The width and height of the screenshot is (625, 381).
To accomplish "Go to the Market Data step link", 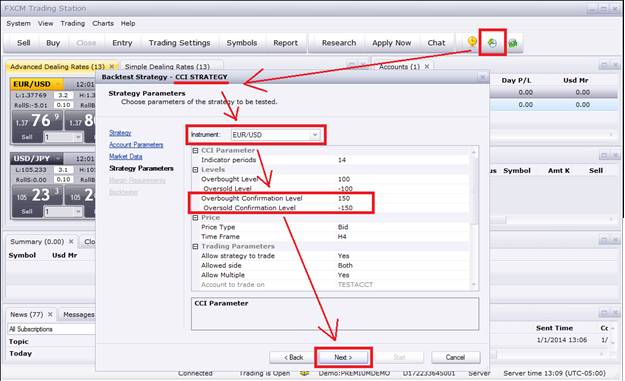I will (126, 157).
